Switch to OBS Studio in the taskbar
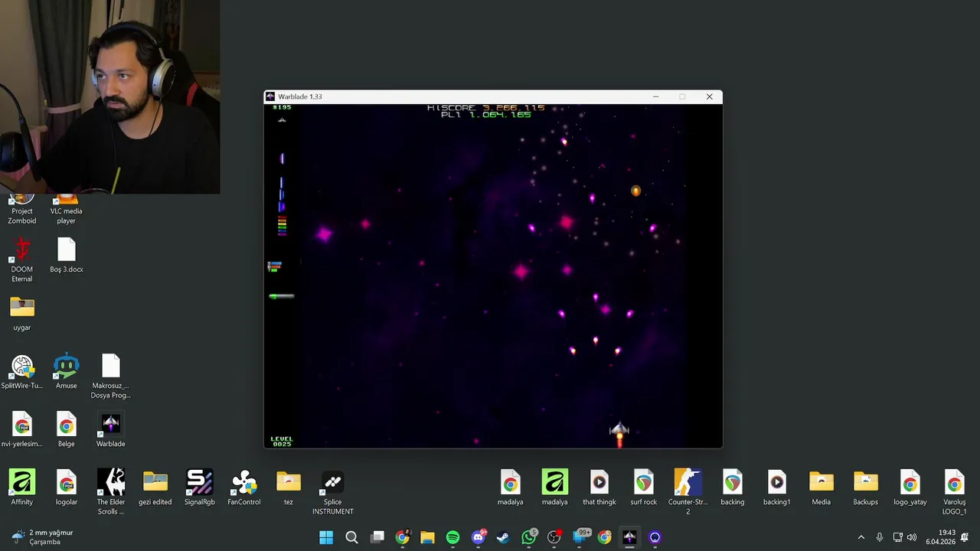Screen dimensions: 980x551 tap(554, 537)
